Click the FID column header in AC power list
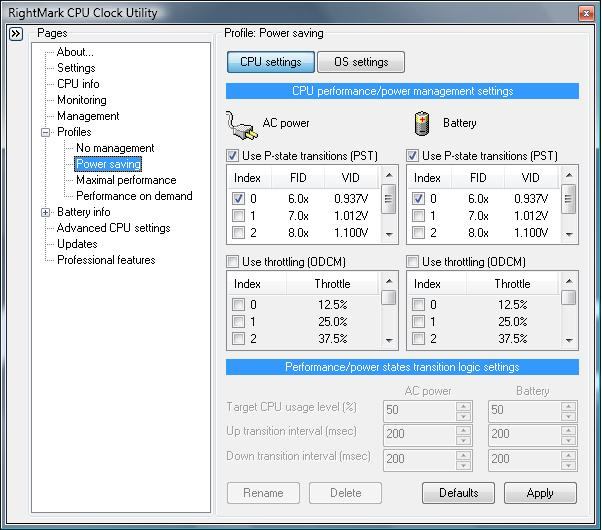Viewport: 602px width, 530px height. pos(298,178)
